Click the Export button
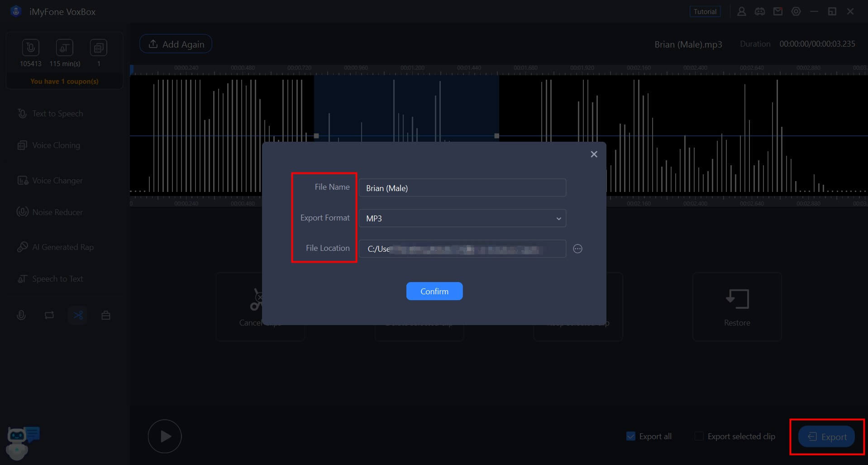Image resolution: width=868 pixels, height=465 pixels. 826,436
